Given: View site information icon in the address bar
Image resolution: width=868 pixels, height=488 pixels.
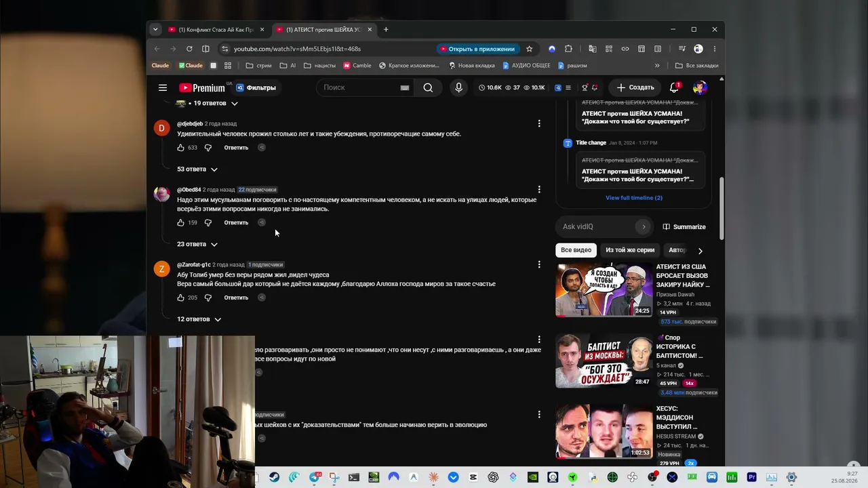Looking at the screenshot, I should 224,49.
